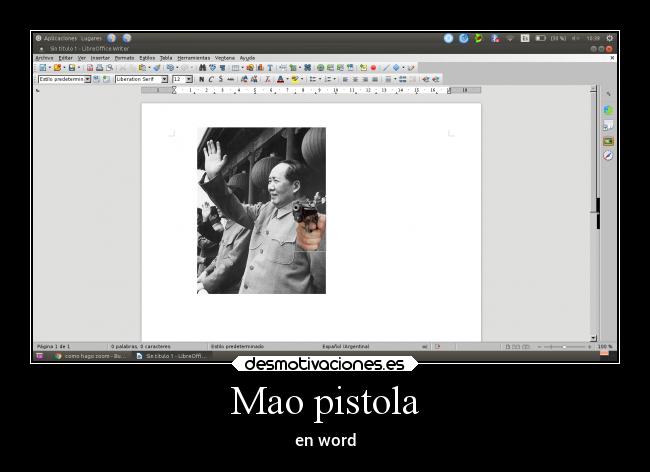Click the 'Sin título 1 - LibreOffice' taskbar button
The image size is (650, 472).
pyautogui.click(x=172, y=356)
